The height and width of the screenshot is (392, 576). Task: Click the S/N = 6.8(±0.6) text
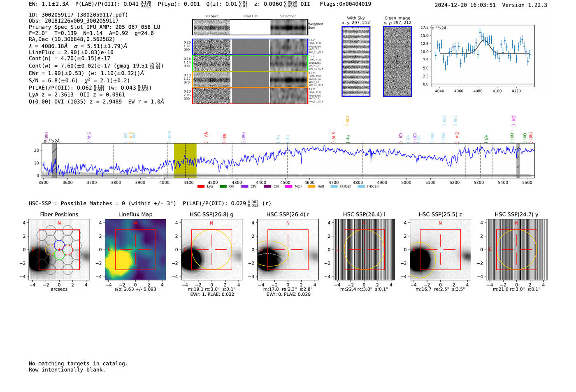(x=53, y=81)
